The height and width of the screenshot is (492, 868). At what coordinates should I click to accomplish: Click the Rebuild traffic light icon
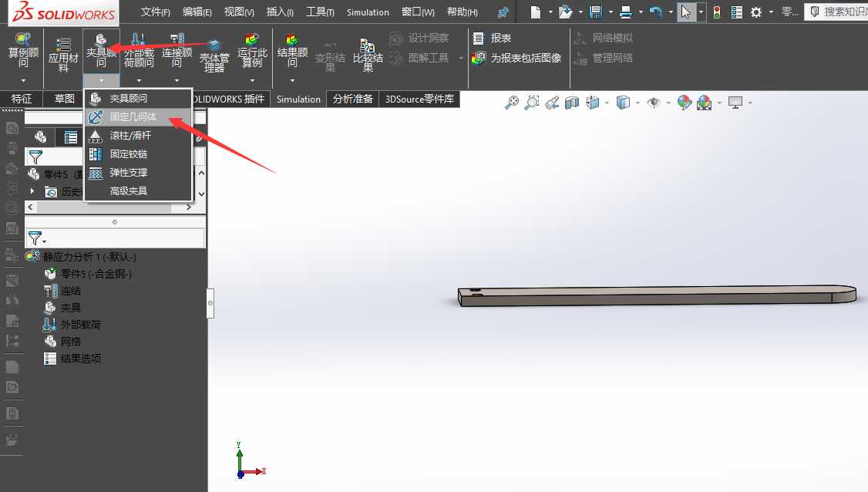click(x=717, y=12)
